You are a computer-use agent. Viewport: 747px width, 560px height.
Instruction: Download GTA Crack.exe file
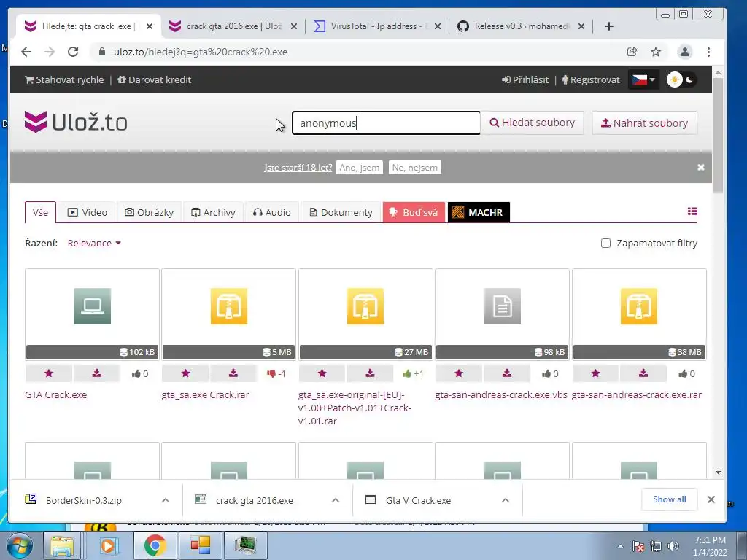click(x=97, y=373)
